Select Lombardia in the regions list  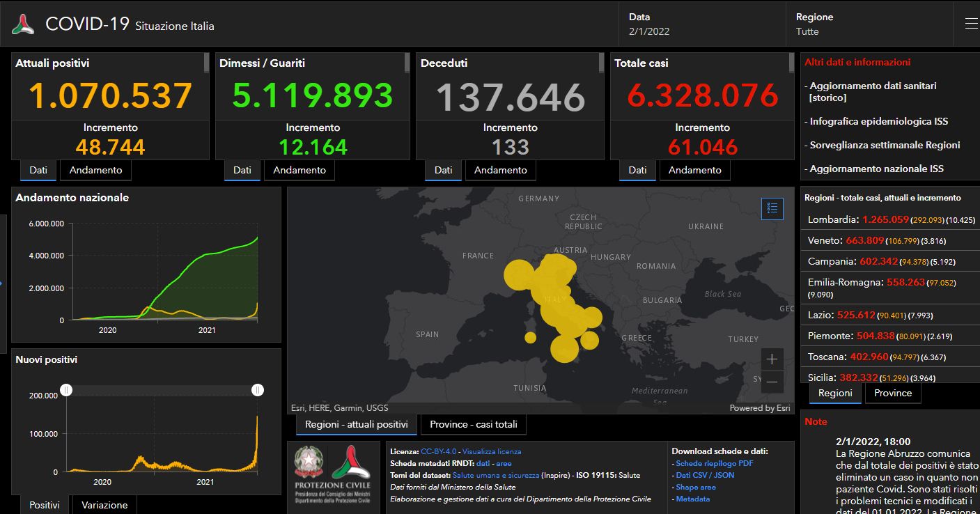[x=832, y=219]
